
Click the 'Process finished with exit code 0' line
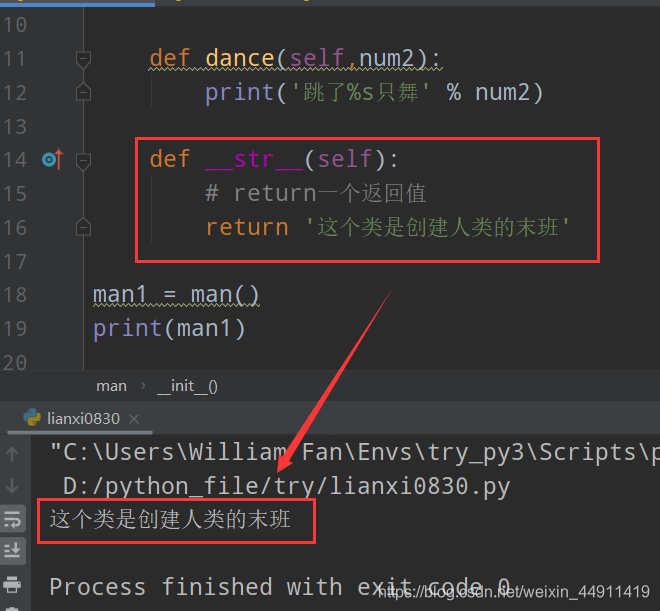pyautogui.click(x=280, y=587)
